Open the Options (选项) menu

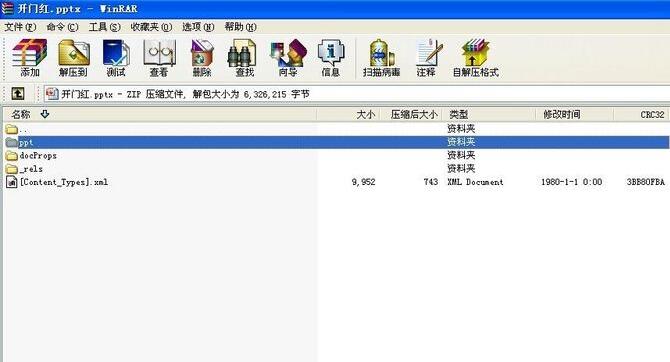click(x=198, y=27)
